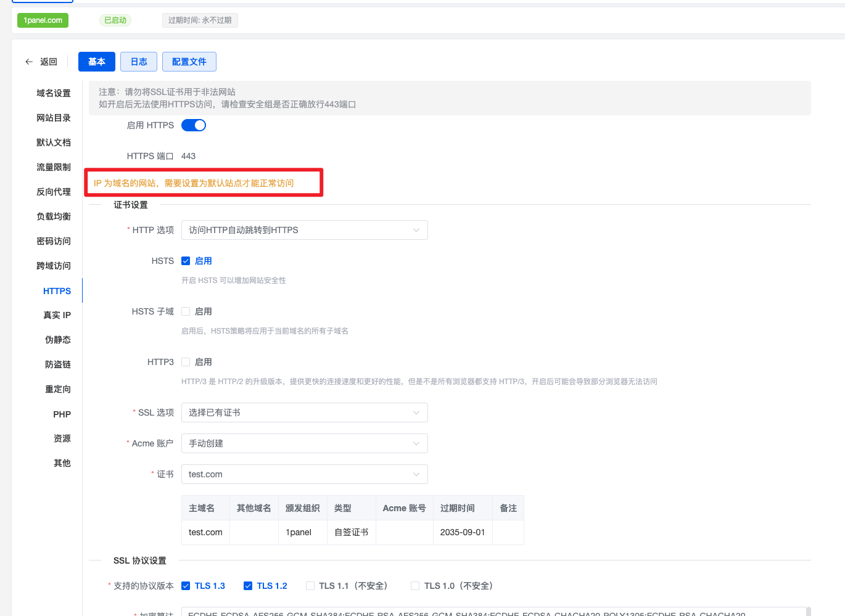Go to 域名设置 in sidebar
845x616 pixels.
tap(54, 93)
